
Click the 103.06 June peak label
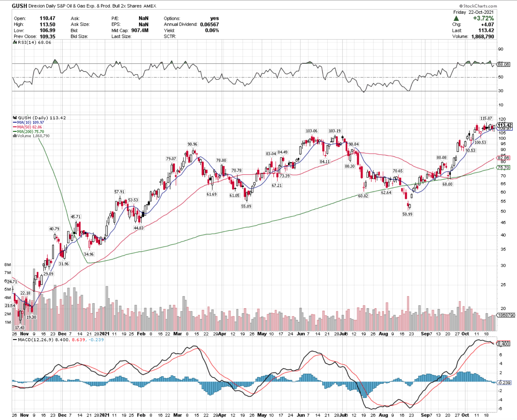point(311,131)
